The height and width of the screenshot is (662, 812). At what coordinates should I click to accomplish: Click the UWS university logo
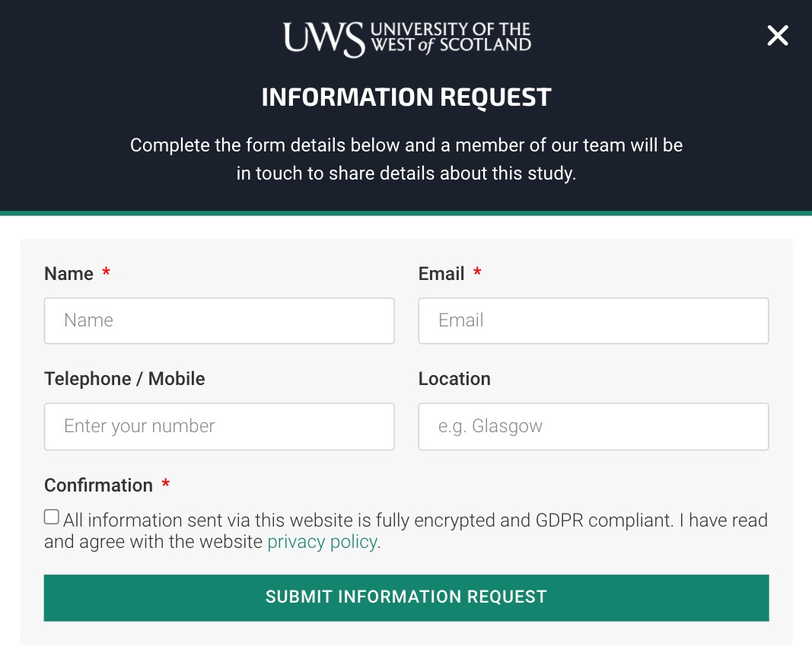pos(406,39)
